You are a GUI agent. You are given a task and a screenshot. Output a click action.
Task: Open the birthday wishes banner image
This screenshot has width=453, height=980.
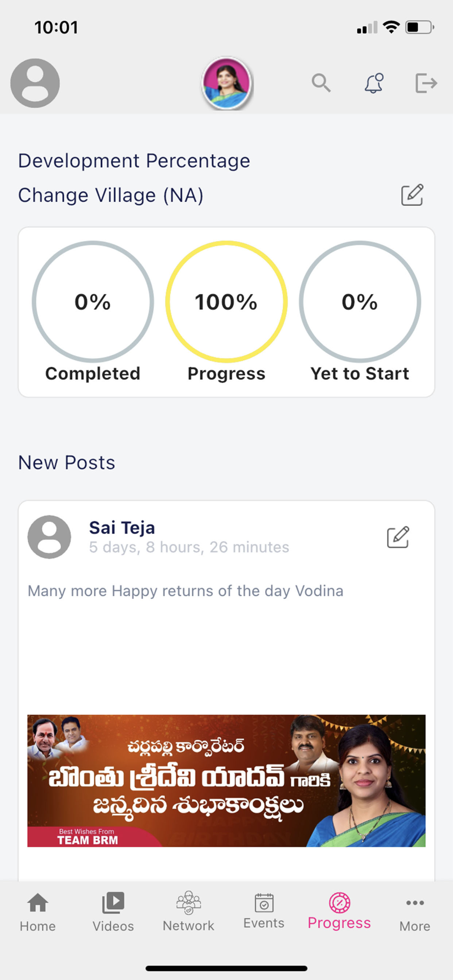[x=226, y=781]
